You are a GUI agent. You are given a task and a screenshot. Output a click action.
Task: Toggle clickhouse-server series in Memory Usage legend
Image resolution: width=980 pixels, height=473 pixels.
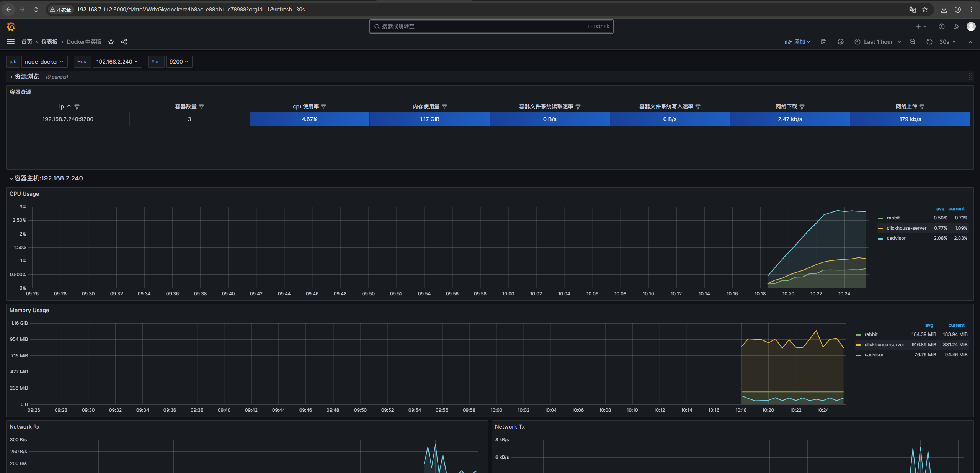click(x=884, y=345)
